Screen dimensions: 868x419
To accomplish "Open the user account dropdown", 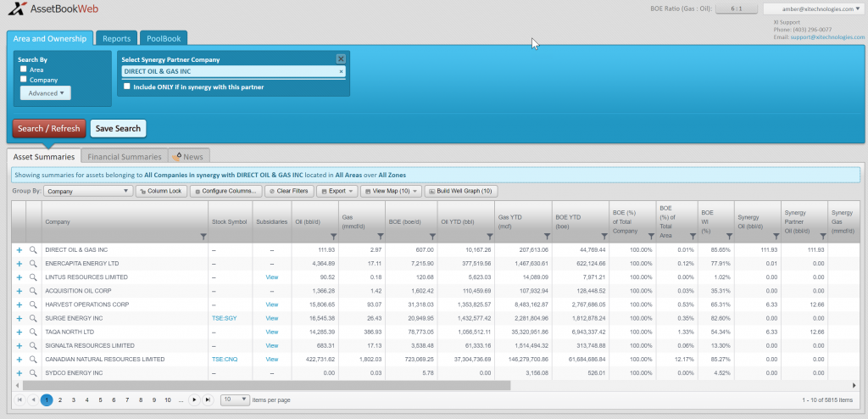I will [813, 8].
